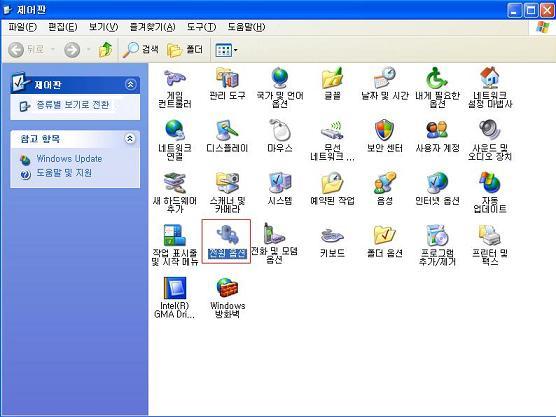
Task: Open the Views dropdown button
Action: [x=227, y=50]
